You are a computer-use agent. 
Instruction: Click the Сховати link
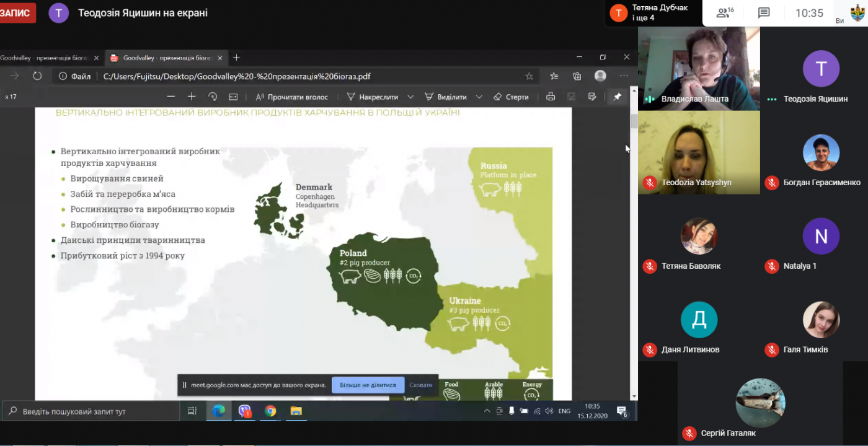(421, 385)
